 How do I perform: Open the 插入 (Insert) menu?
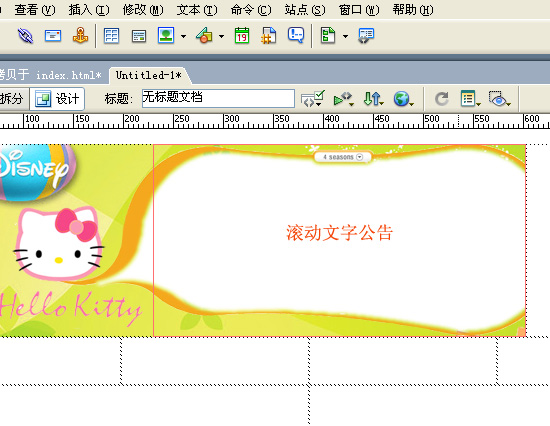coord(89,10)
